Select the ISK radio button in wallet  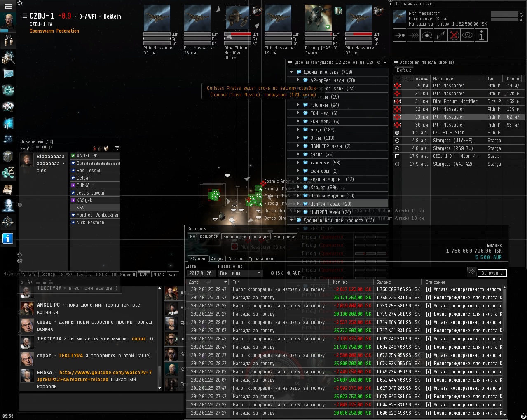(x=272, y=273)
